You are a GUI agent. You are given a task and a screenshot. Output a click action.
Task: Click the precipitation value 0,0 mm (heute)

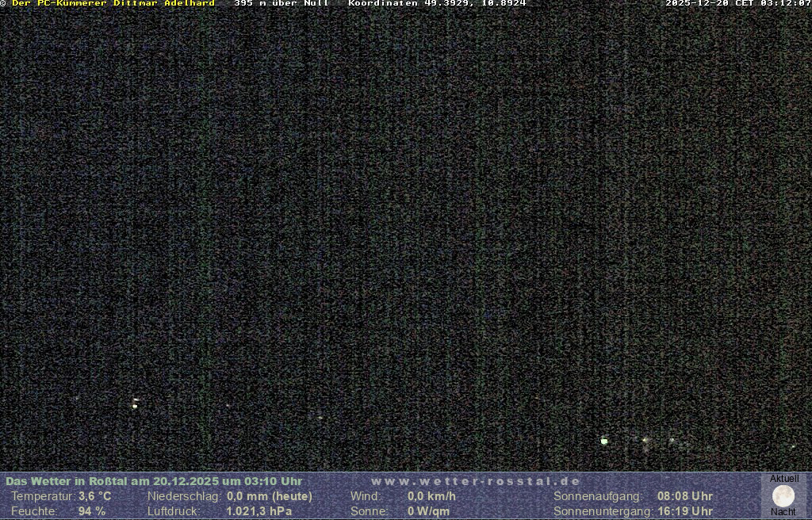(270, 496)
